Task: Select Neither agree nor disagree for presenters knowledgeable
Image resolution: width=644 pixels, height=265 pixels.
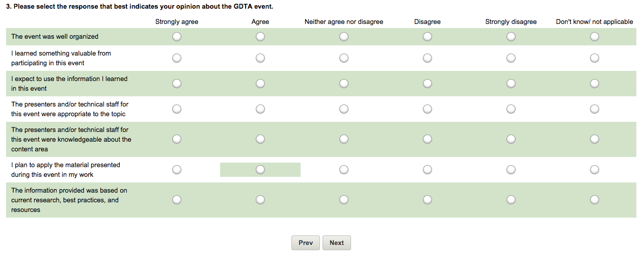Action: click(x=344, y=139)
